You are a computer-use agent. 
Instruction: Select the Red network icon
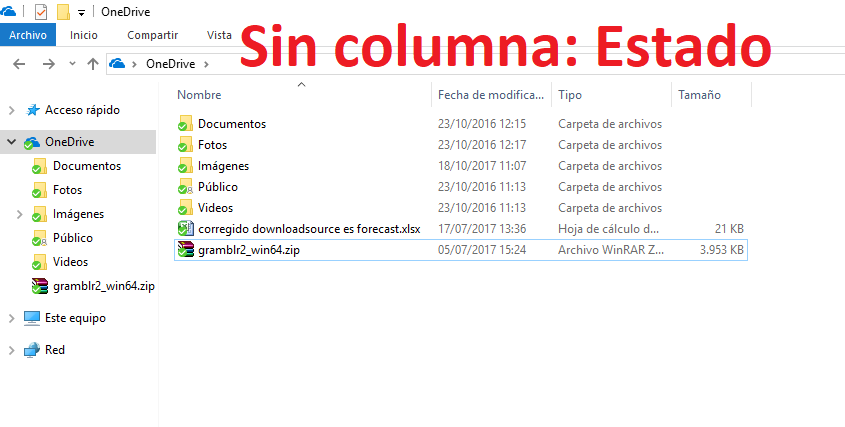pyautogui.click(x=32, y=350)
